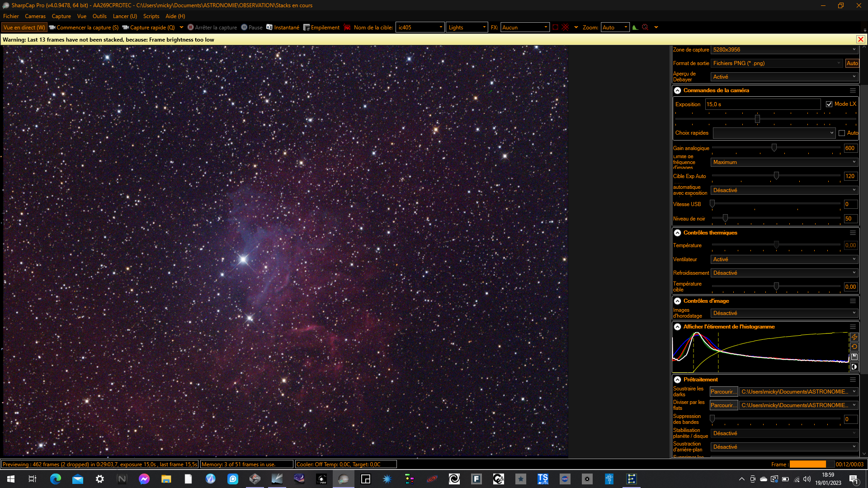Screen dimensions: 868x488
Task: Collapse the Commandes de la caméra section
Action: click(678, 90)
